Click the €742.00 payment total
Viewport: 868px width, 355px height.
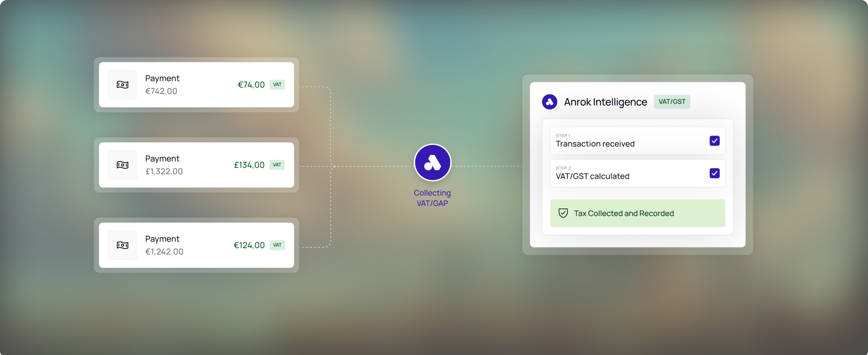161,91
